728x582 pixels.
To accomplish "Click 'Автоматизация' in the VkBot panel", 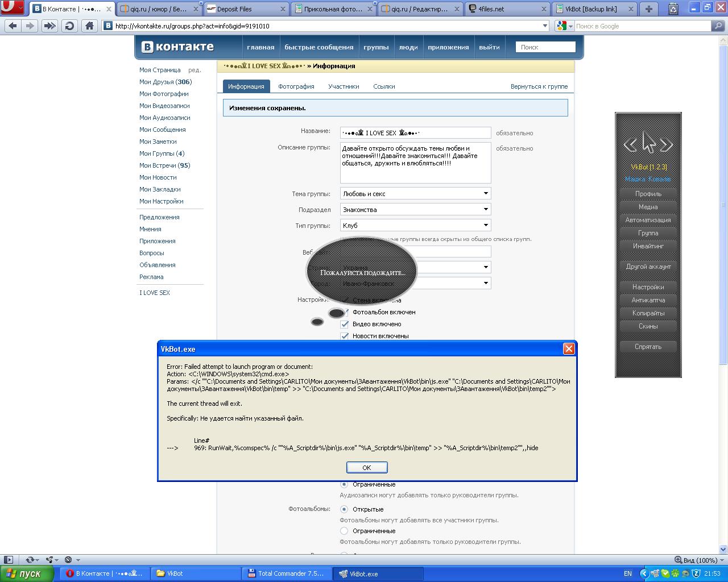I will click(648, 220).
